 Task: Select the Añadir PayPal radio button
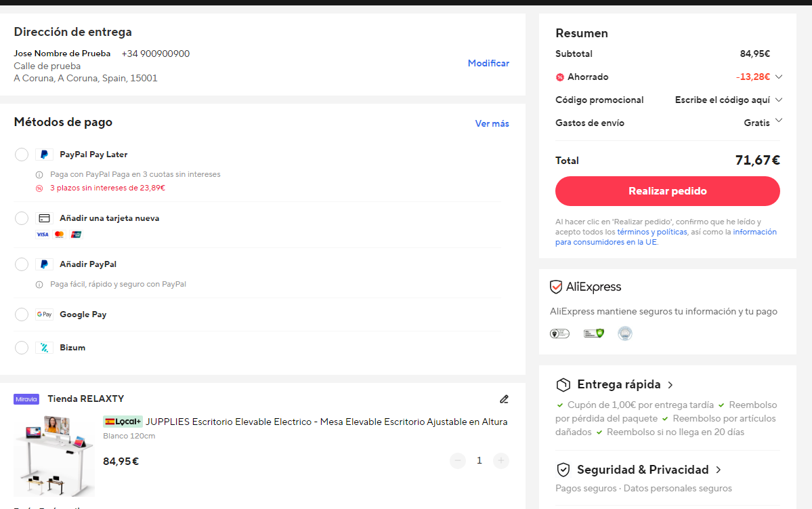click(x=21, y=264)
